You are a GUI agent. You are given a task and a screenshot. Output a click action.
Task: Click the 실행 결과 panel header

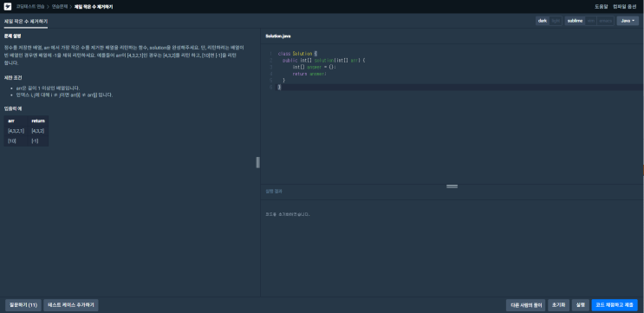coord(274,191)
